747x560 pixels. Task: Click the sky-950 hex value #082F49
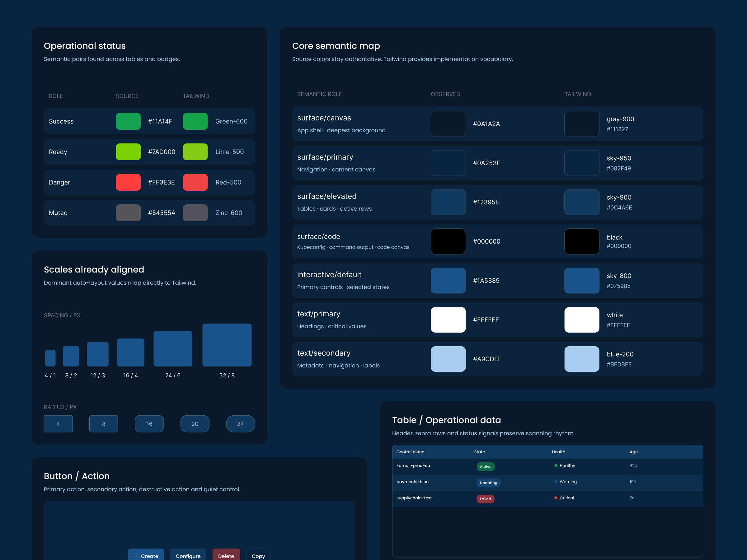tap(619, 168)
